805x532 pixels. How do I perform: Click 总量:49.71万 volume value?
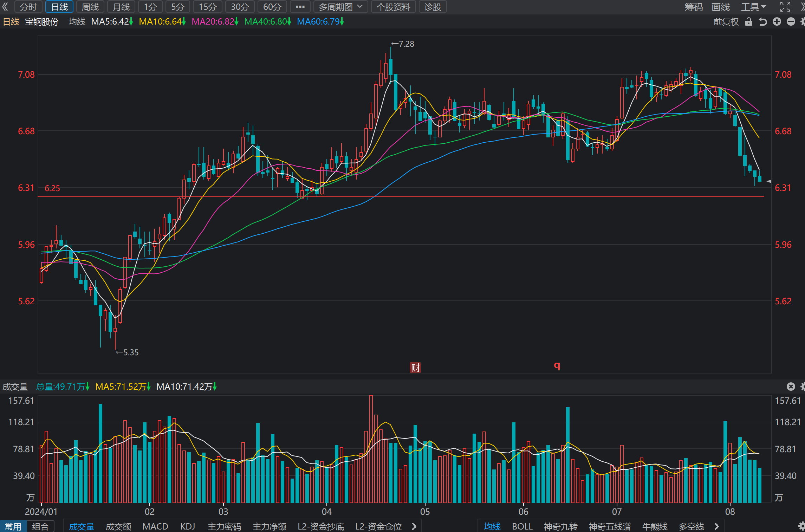pyautogui.click(x=63, y=387)
